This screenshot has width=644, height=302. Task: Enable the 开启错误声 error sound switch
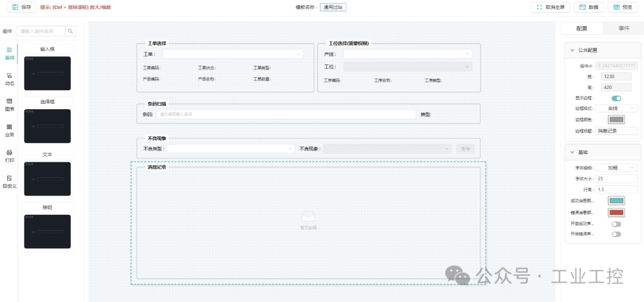617,234
